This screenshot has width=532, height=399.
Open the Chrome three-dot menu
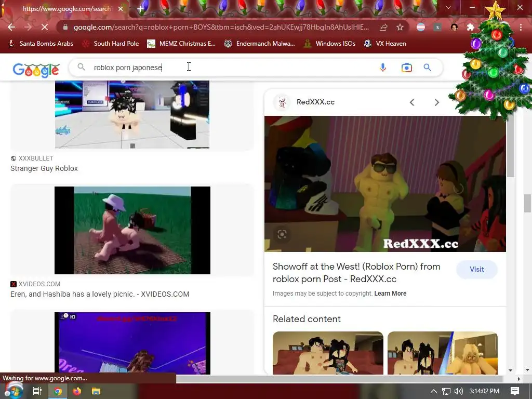pyautogui.click(x=521, y=27)
